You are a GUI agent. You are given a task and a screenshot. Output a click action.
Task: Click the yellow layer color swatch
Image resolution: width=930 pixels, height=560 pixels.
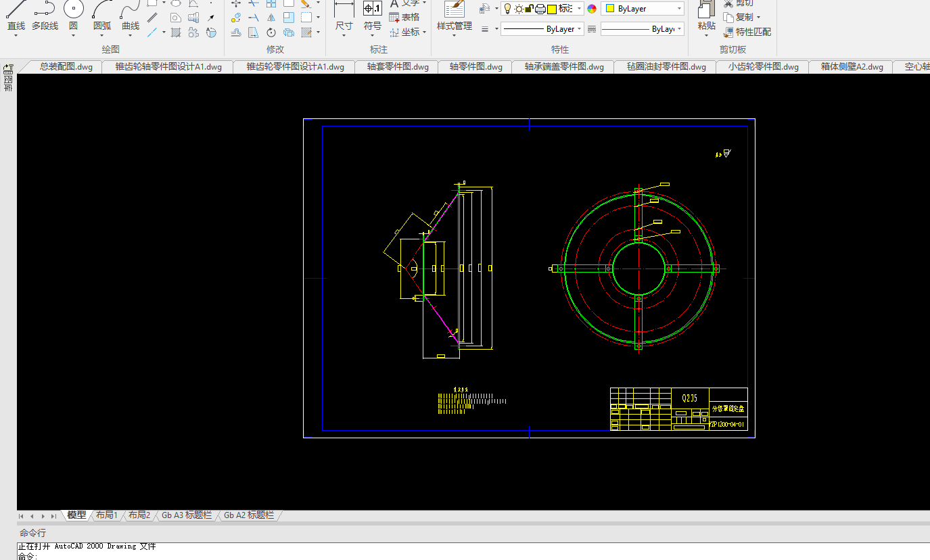pos(551,9)
